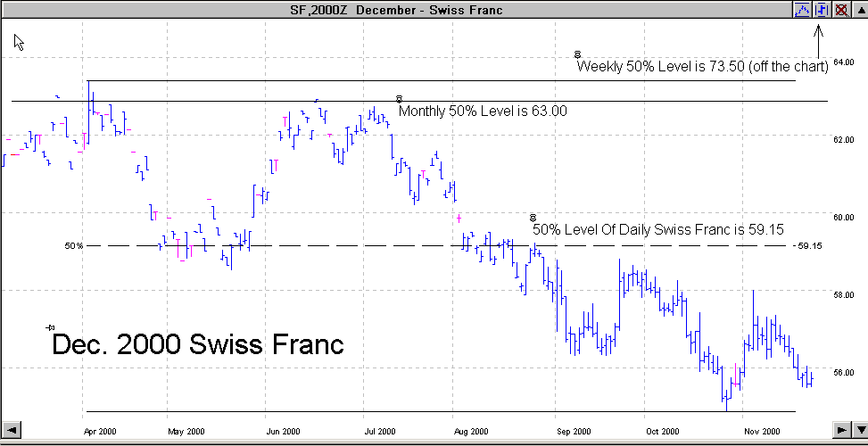Click the 59.15 price label on dashed line
Viewport: 868px width, 446px height.
tap(809, 245)
